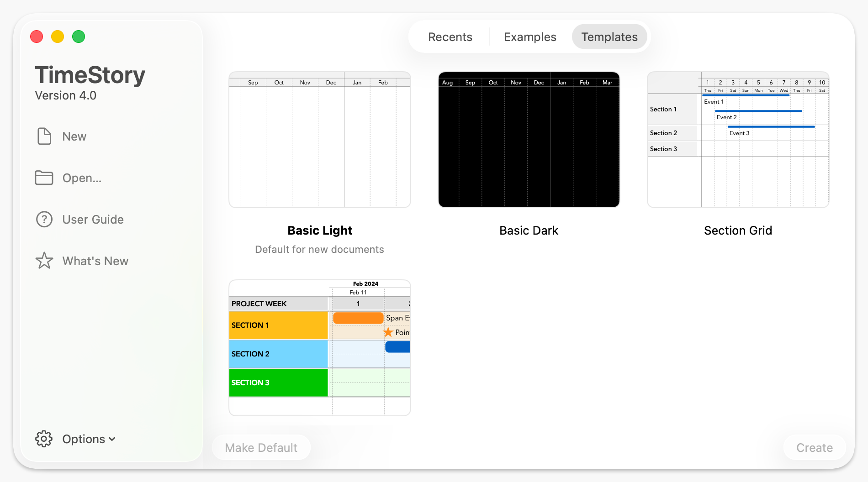Select the Templates tab
This screenshot has height=482, width=868.
[x=609, y=37]
